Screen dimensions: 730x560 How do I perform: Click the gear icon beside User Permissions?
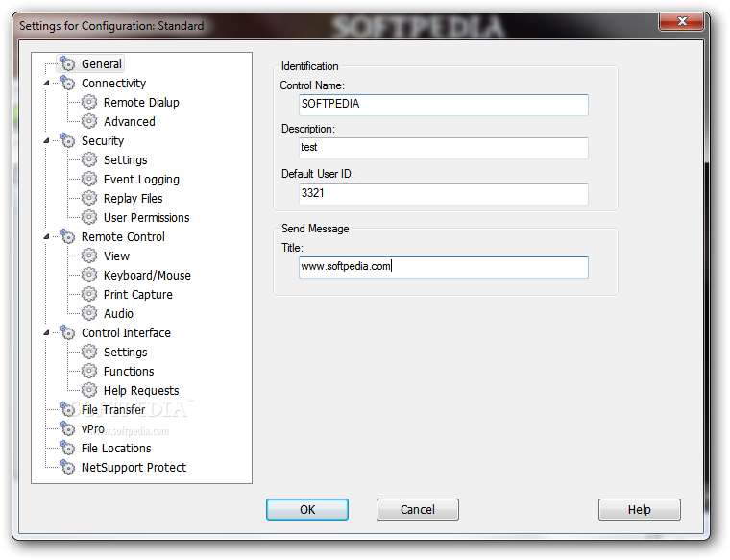point(89,217)
